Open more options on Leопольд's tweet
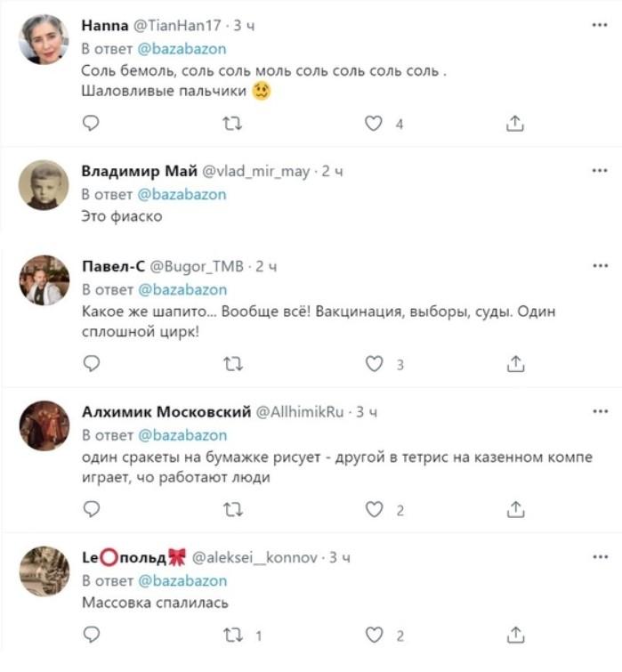Viewport: 622px width, 672px height. click(600, 556)
